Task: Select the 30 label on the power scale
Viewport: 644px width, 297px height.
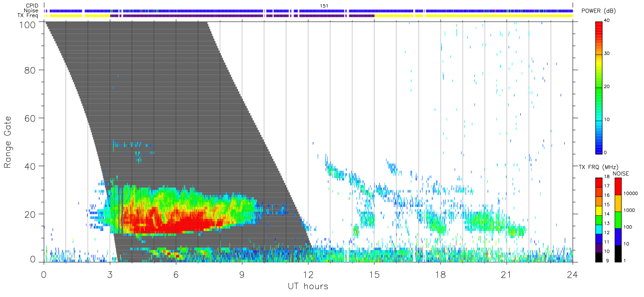Action: (607, 54)
